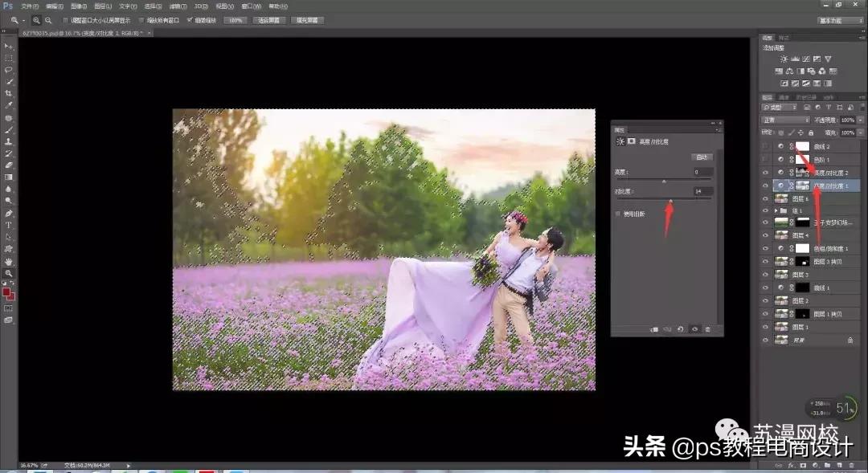This screenshot has width=868, height=473.
Task: Toggle the 使用旧版 checkbox in Brightness/Contrast
Action: tap(617, 213)
